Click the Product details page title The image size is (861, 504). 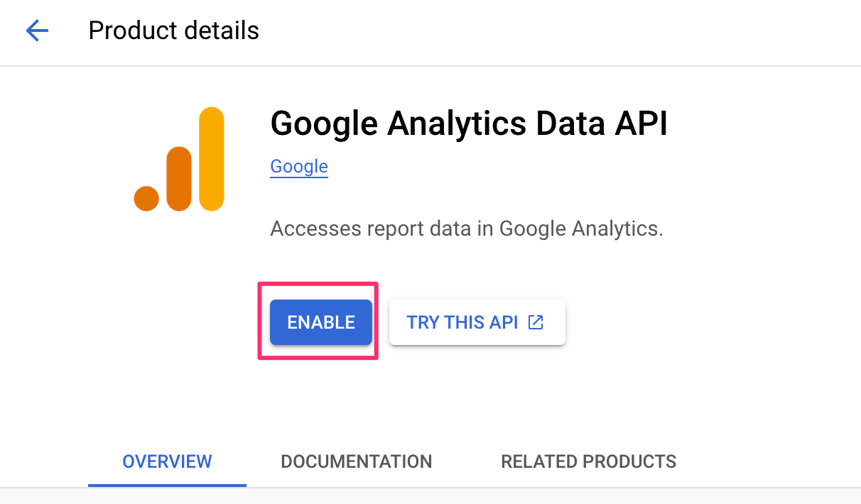pos(173,31)
